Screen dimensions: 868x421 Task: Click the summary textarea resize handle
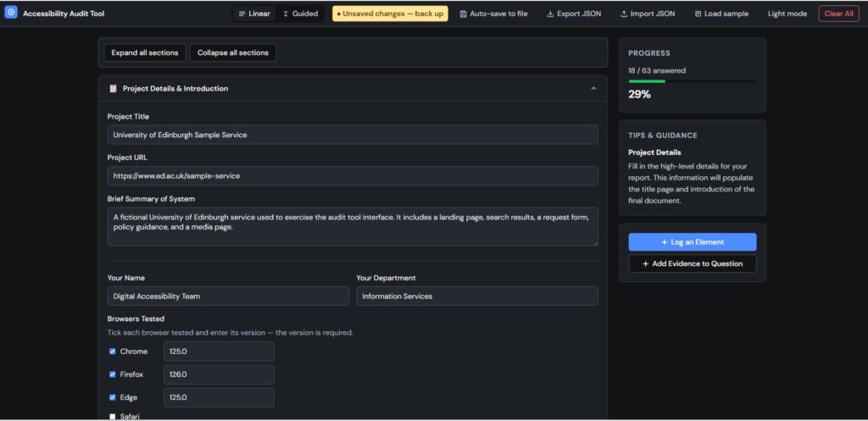click(595, 242)
